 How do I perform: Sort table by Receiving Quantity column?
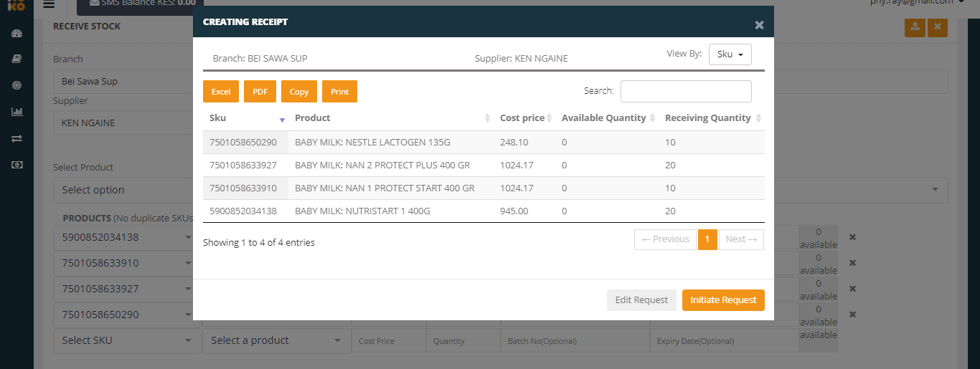point(712,118)
